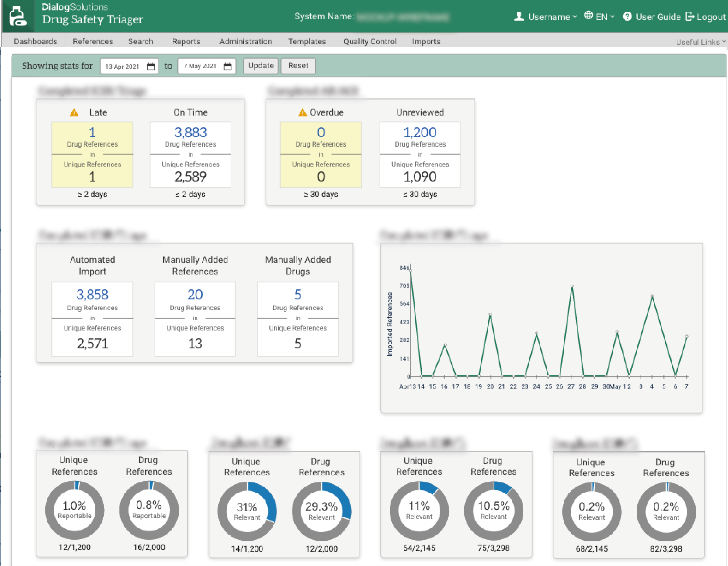The width and height of the screenshot is (728, 566).
Task: Click the Overdue warning triangle icon
Action: tap(302, 113)
